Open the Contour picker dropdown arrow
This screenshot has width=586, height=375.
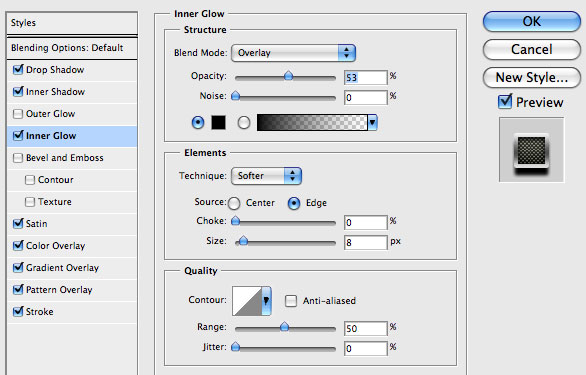pyautogui.click(x=266, y=301)
